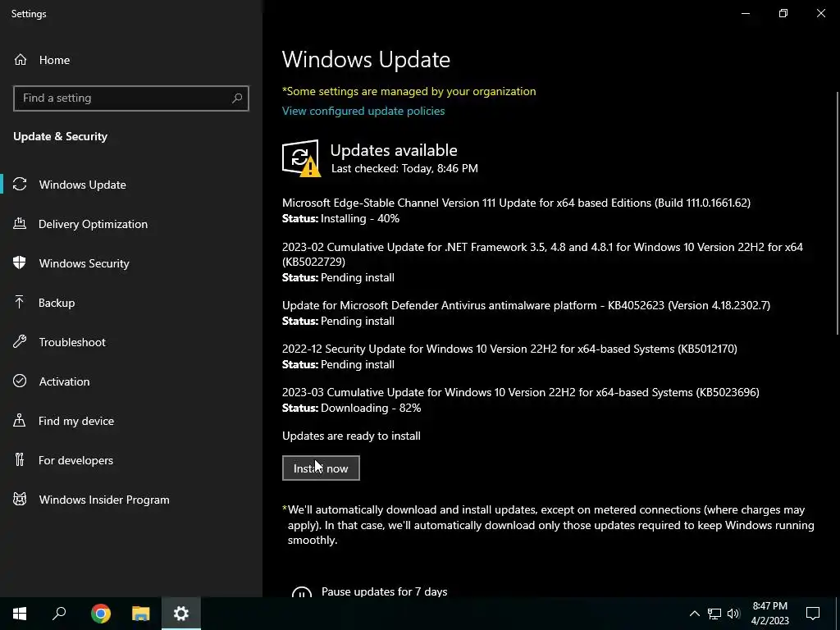The width and height of the screenshot is (840, 630).
Task: Open File Explorer from the taskbar
Action: [x=141, y=614]
